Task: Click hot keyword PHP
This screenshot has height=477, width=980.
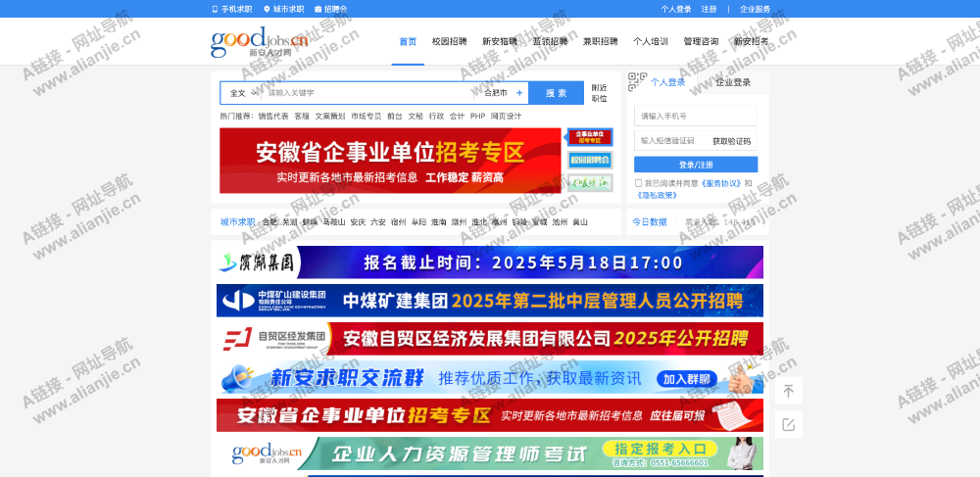Action: coord(478,117)
